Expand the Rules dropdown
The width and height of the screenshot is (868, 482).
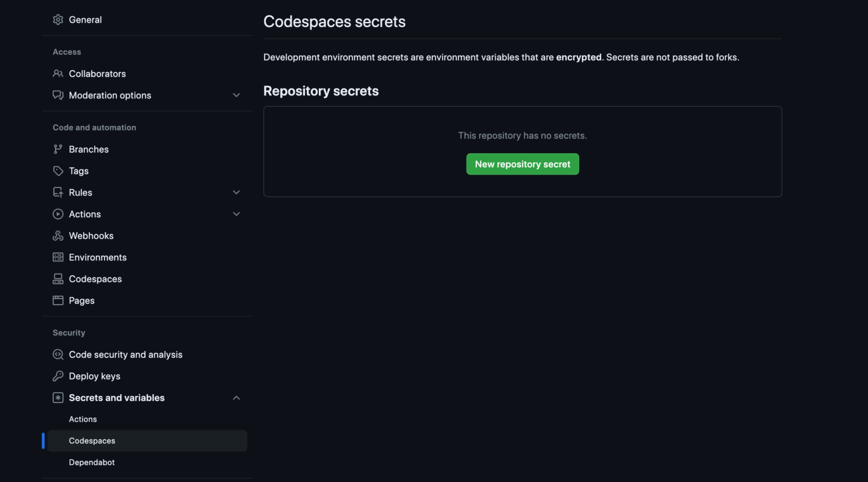click(x=236, y=192)
